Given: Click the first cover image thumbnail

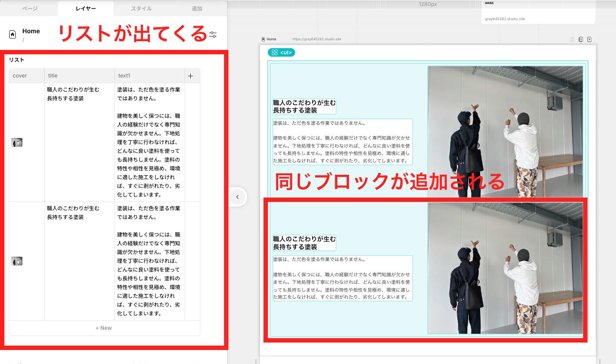Looking at the screenshot, I should point(17,142).
